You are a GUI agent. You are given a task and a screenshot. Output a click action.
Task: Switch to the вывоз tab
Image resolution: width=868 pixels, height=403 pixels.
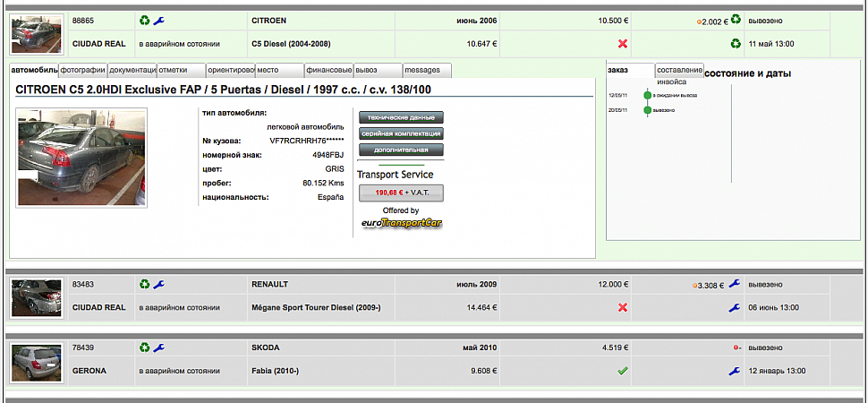[x=379, y=71]
